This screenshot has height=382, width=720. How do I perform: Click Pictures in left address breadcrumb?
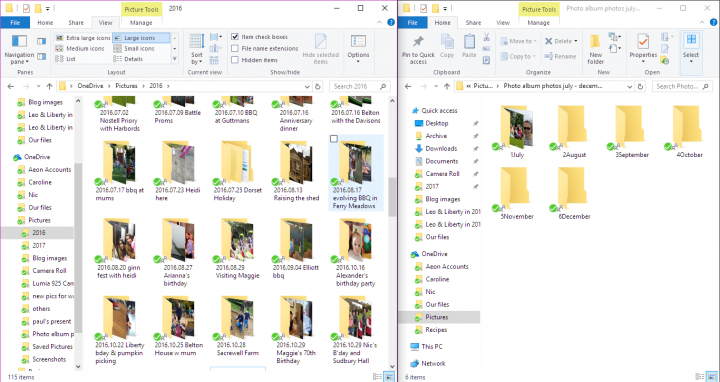(126, 86)
